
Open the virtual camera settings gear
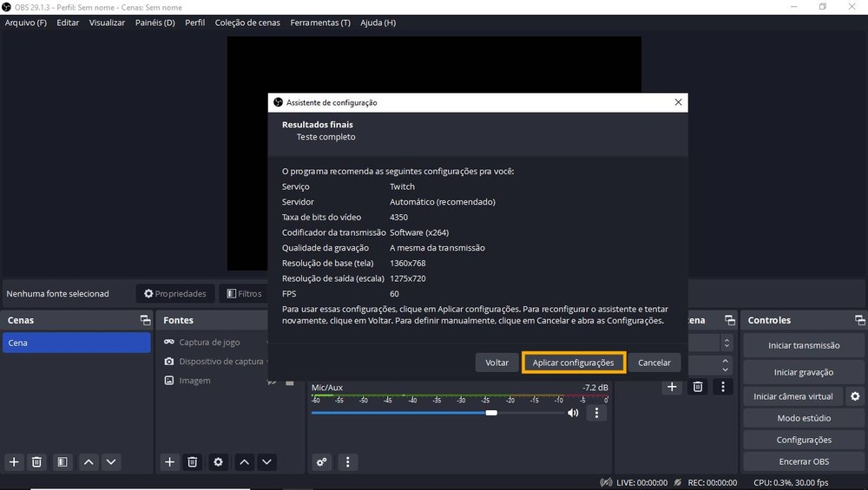click(x=855, y=396)
